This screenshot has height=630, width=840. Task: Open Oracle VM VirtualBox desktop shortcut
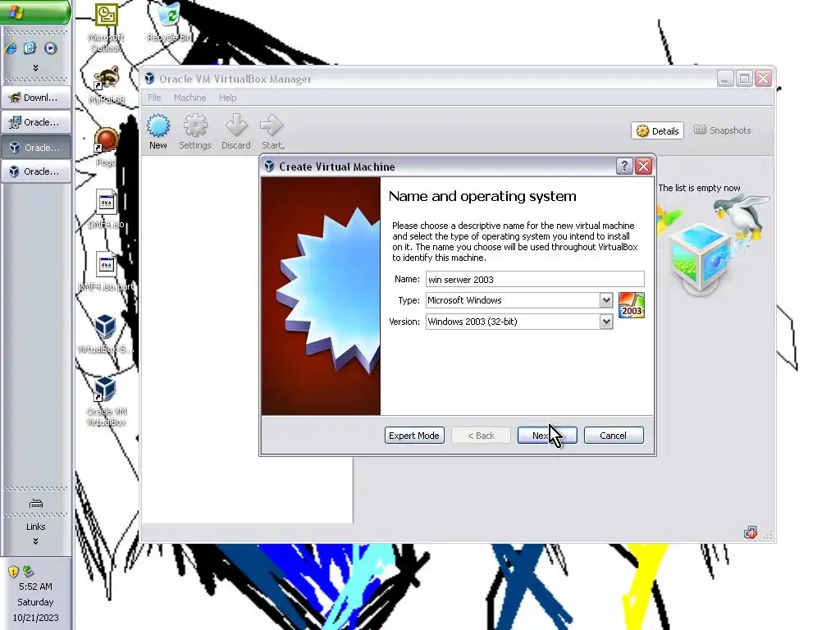[x=106, y=401]
